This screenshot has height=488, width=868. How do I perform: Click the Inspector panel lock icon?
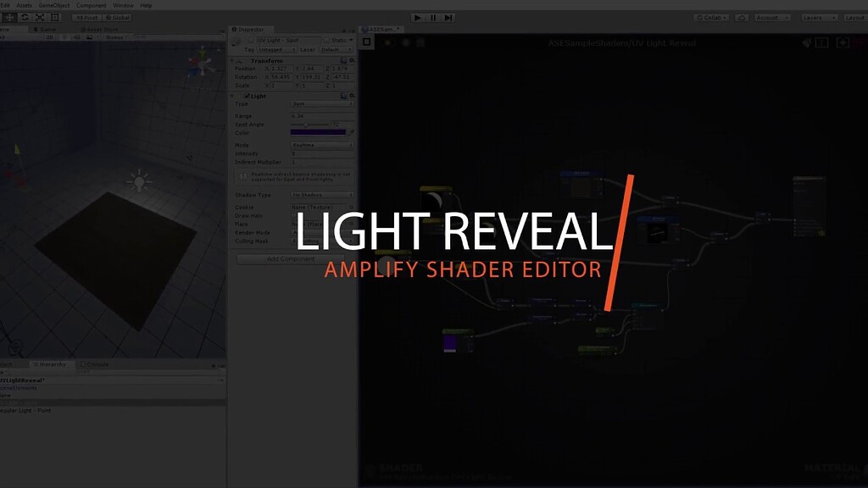click(x=345, y=29)
